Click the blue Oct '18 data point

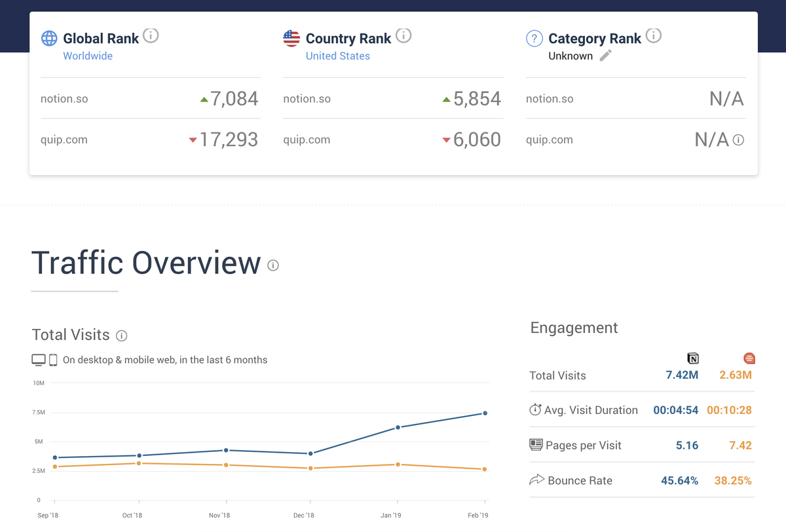pyautogui.click(x=139, y=455)
